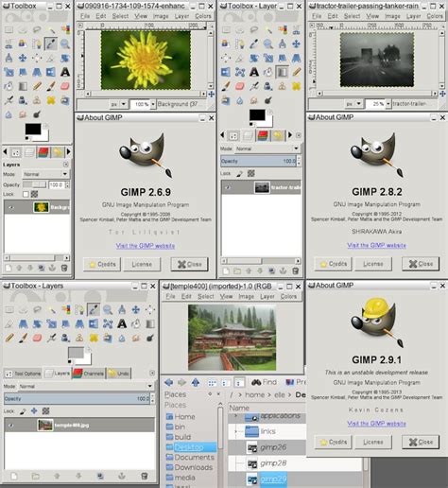
Task: Duplicate layer icon below temple400.jpg layer
Action: (100, 476)
